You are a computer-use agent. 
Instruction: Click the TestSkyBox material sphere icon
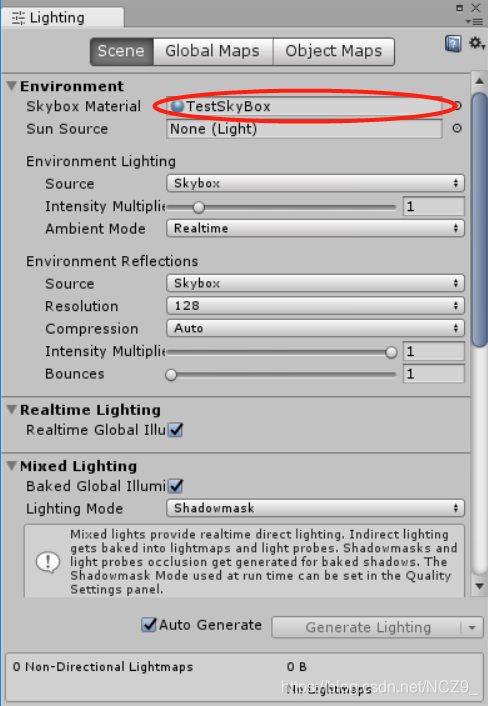[x=178, y=106]
